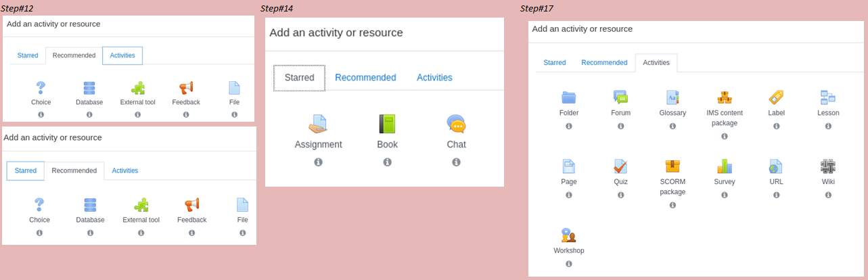Open Recommended tab in Step#17 panel
Image resolution: width=868 pixels, height=280 pixels.
[604, 62]
